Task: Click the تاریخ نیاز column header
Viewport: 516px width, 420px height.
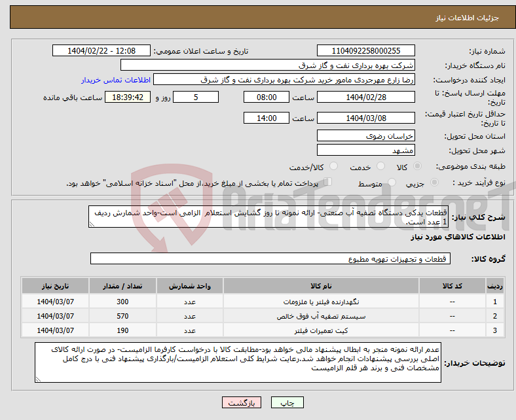Action: (x=55, y=286)
